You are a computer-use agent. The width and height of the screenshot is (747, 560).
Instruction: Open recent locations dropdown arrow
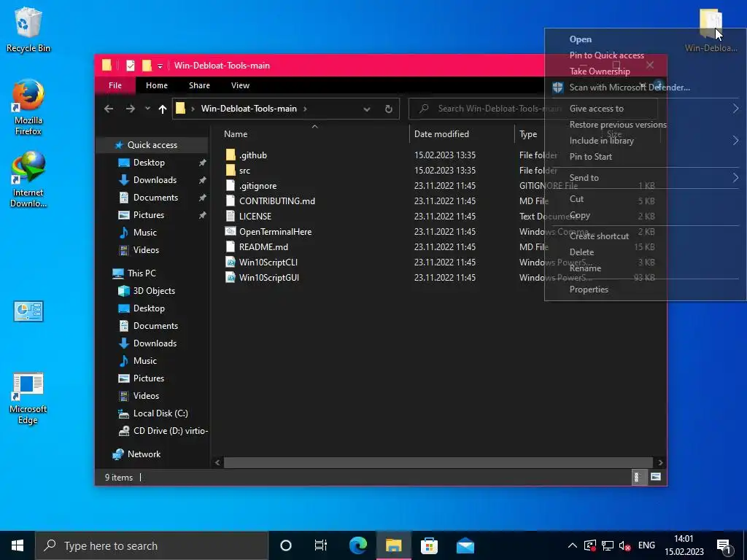(x=147, y=109)
